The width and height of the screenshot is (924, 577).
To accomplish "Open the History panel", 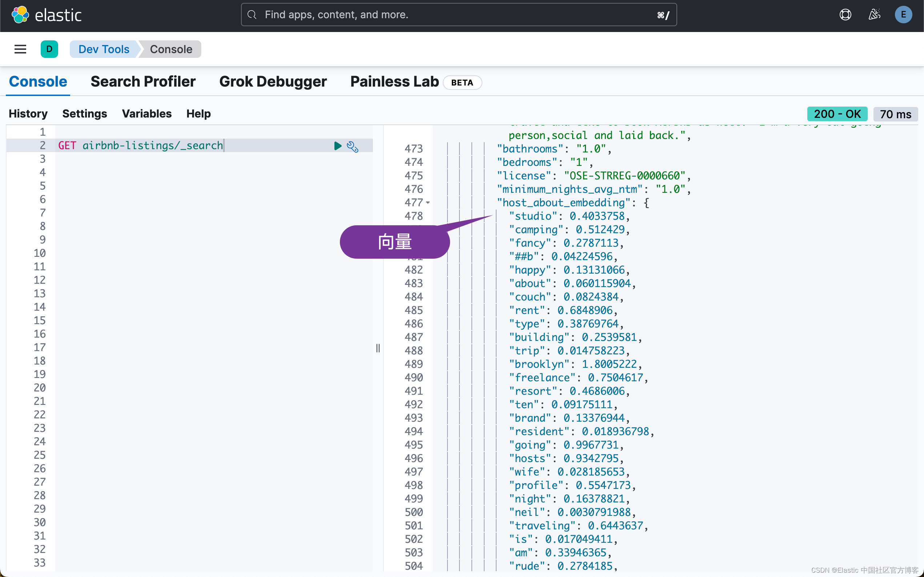I will 28,114.
